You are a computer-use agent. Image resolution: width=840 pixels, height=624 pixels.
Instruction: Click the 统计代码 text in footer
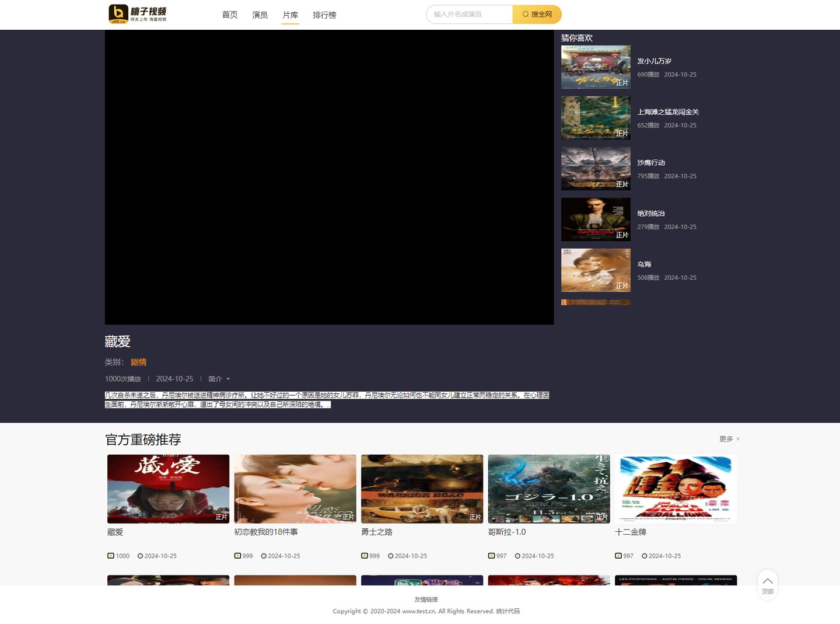click(x=508, y=611)
